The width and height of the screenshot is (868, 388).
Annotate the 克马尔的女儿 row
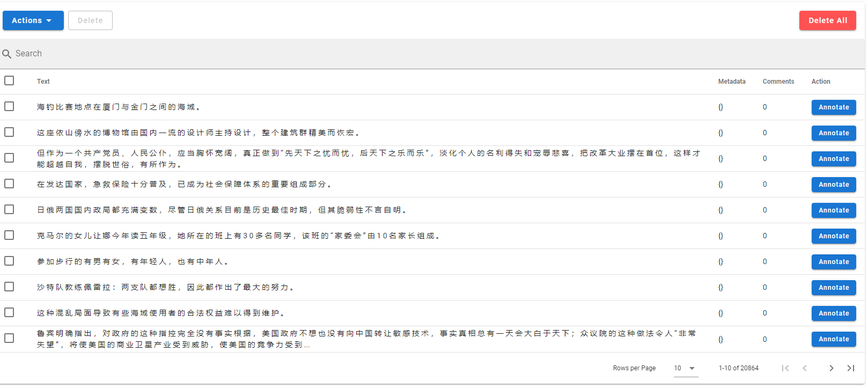(x=834, y=236)
